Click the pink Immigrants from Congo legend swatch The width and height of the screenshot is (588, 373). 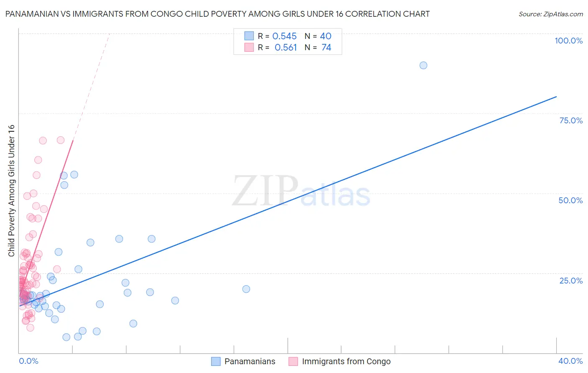click(293, 361)
